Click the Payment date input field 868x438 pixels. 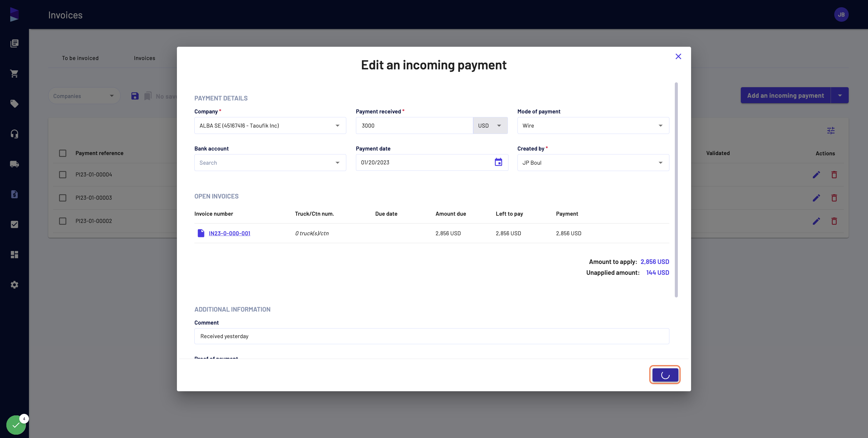click(432, 163)
